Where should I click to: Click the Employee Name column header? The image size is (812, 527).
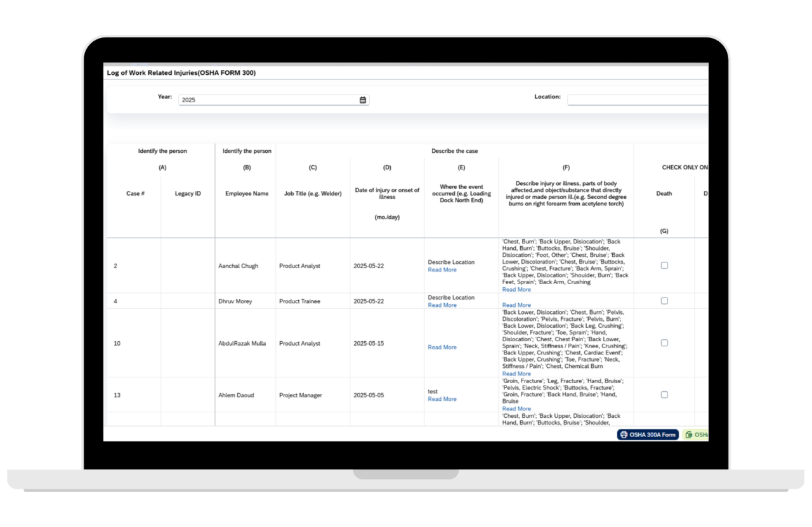247,194
